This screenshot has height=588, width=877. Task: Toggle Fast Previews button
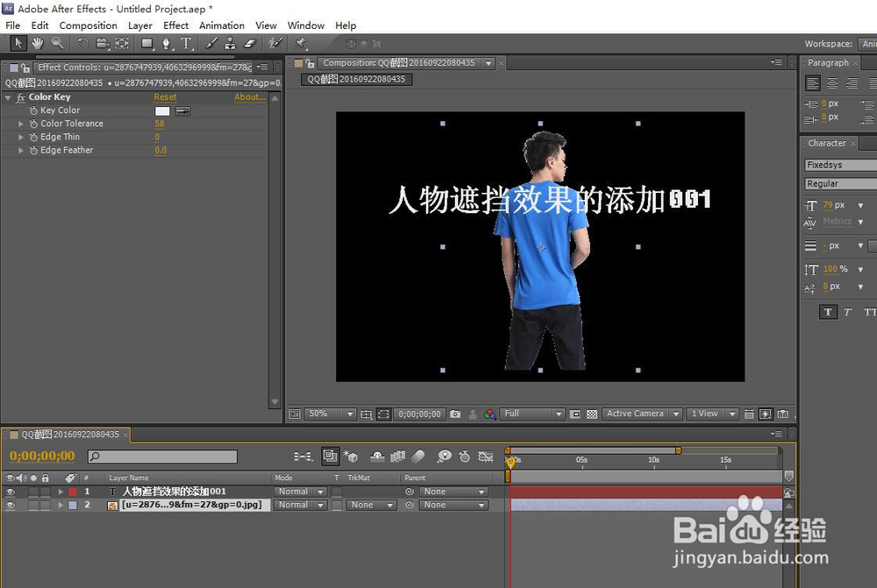[x=765, y=414]
